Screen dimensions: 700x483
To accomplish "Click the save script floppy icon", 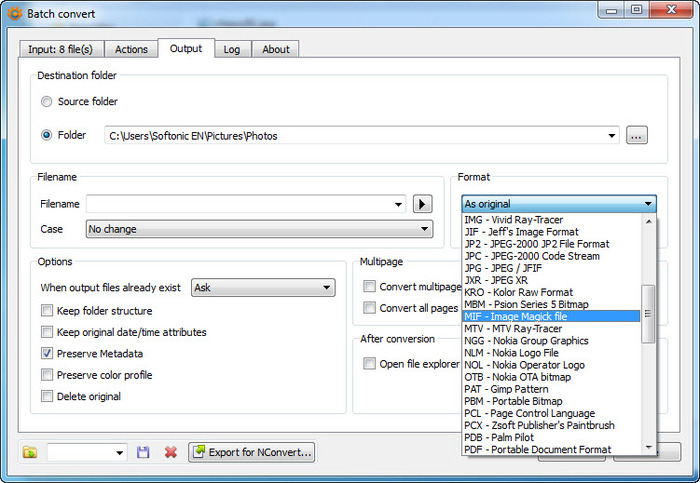I will pos(143,452).
